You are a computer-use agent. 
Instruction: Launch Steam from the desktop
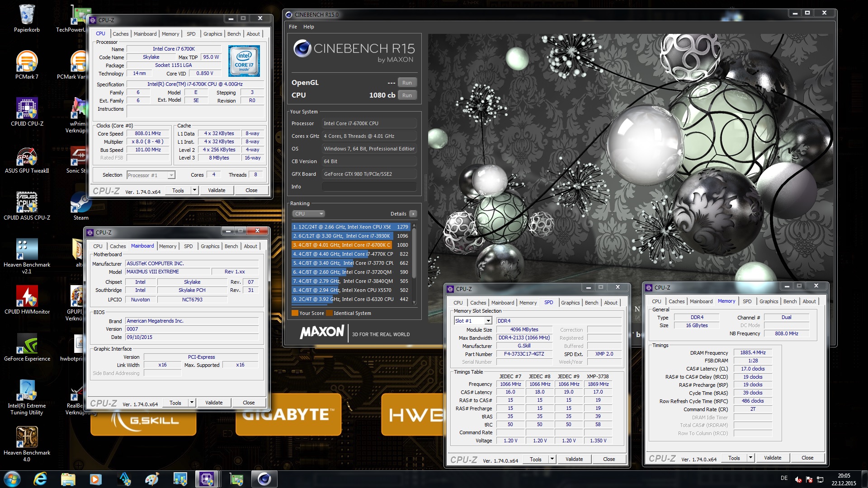point(81,206)
